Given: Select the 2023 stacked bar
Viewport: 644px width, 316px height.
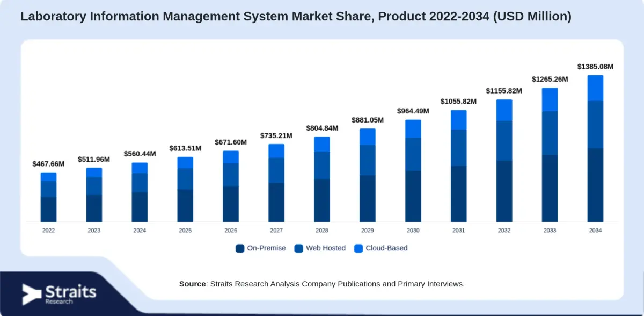Looking at the screenshot, I should coord(94,195).
